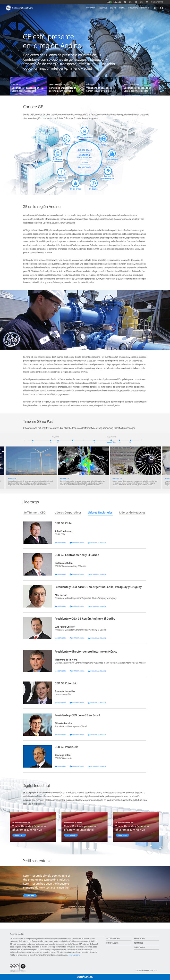Open the GE EN LA REGIÓN ANDINA card
This screenshot has width=170, height=980.
pos(65,86)
